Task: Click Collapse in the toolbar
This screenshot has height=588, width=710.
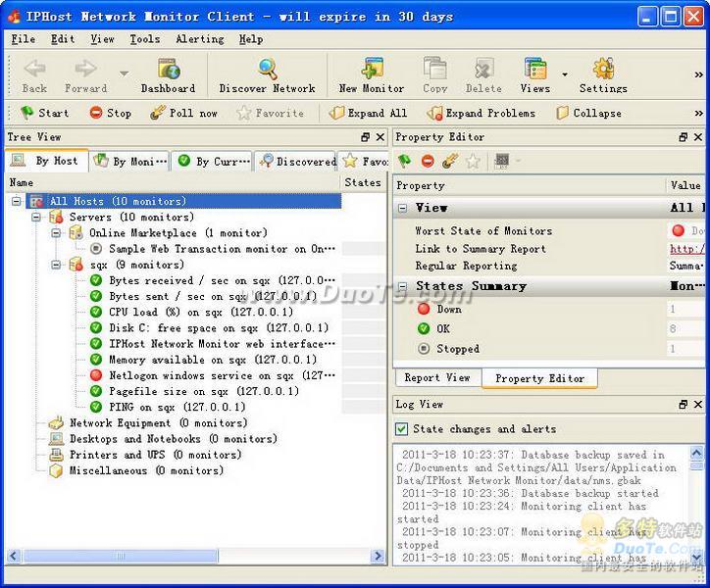Action: click(588, 113)
